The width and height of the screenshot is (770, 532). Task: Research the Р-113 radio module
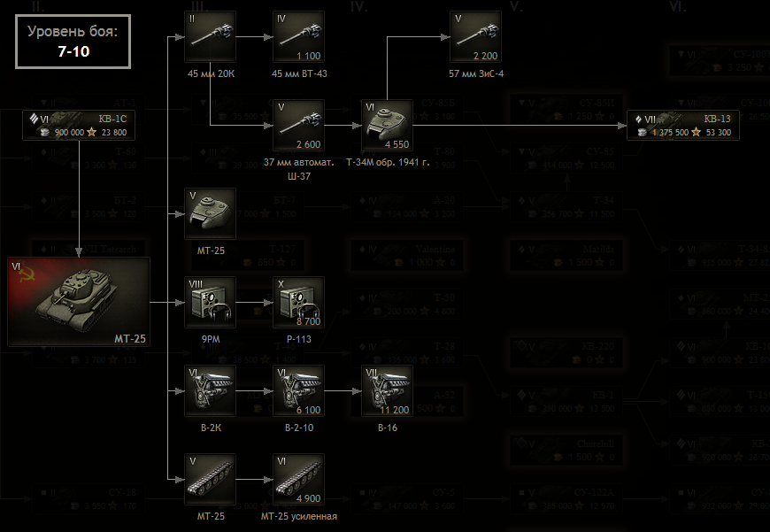[x=298, y=302]
